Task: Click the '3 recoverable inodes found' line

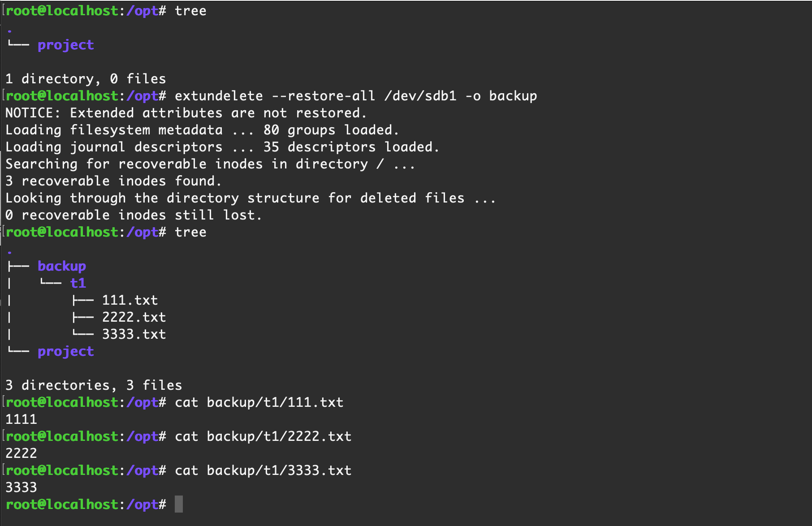Action: pos(113,181)
